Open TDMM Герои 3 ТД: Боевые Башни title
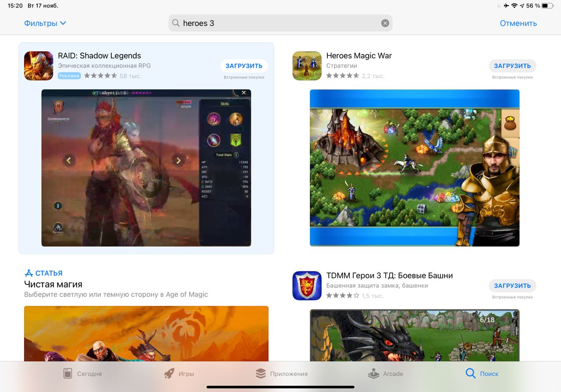Screen dimensions: 561x392 point(390,275)
